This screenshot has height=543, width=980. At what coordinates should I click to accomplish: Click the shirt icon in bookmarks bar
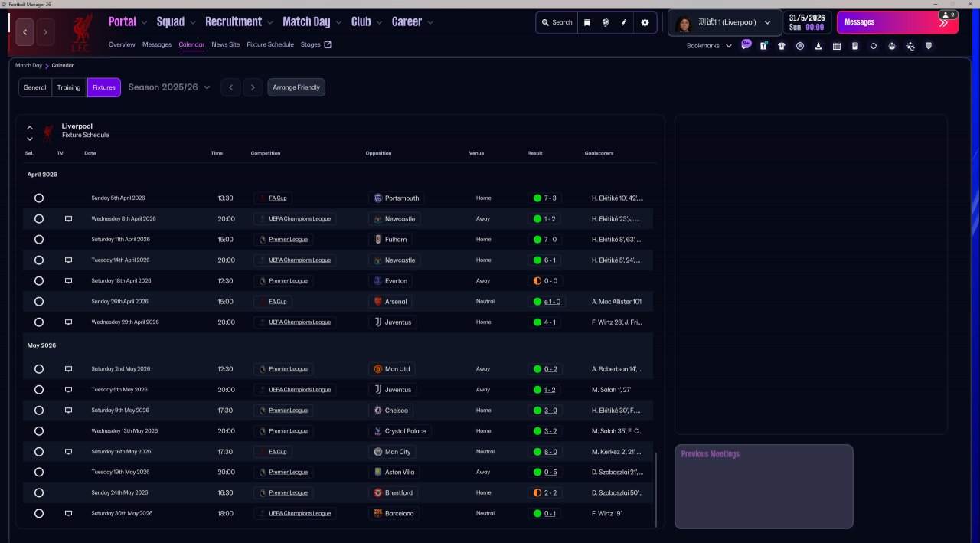click(782, 46)
